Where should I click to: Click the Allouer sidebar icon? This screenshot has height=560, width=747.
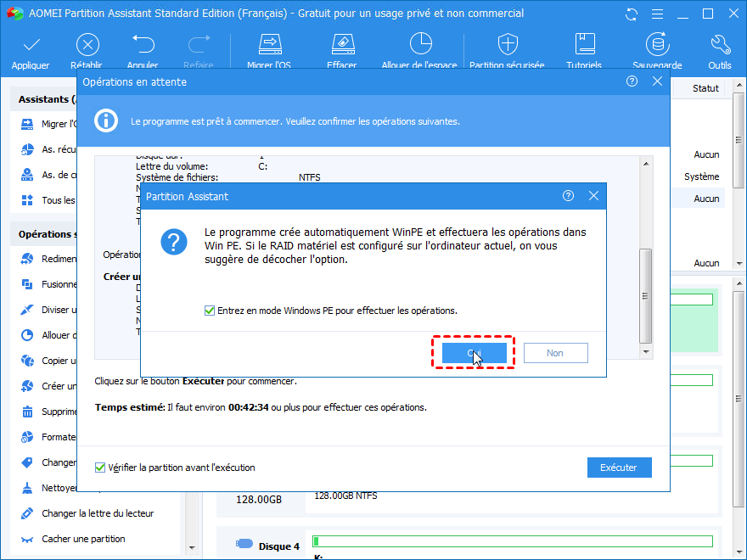coord(27,335)
